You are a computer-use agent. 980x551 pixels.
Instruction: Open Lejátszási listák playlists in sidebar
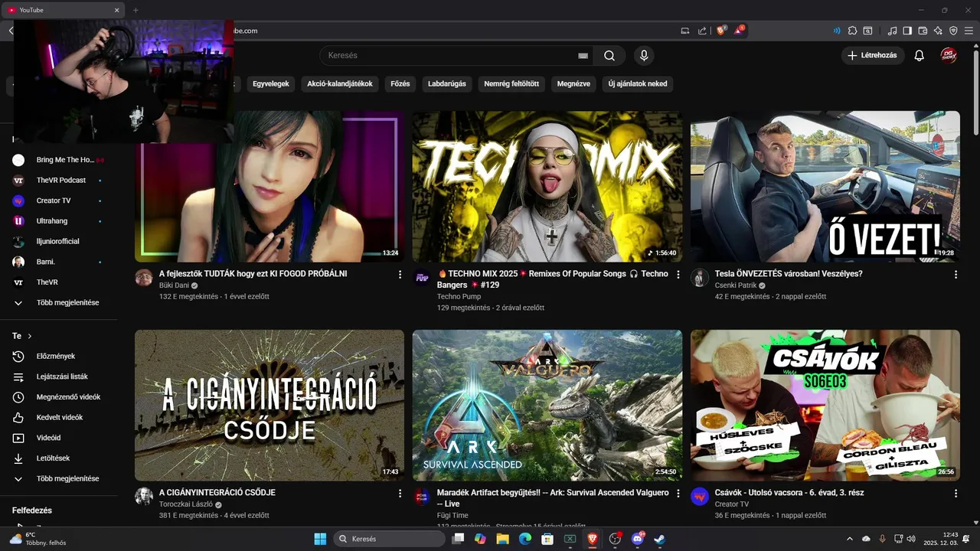point(61,377)
